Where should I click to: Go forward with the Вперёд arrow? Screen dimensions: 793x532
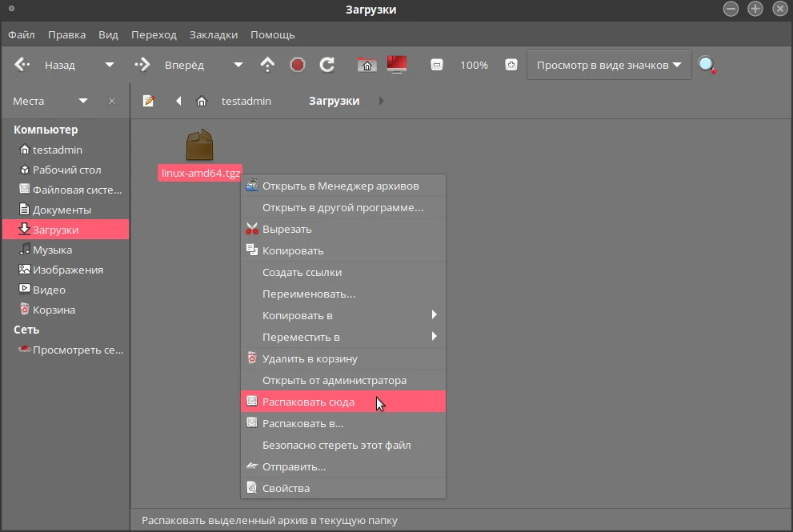point(142,65)
